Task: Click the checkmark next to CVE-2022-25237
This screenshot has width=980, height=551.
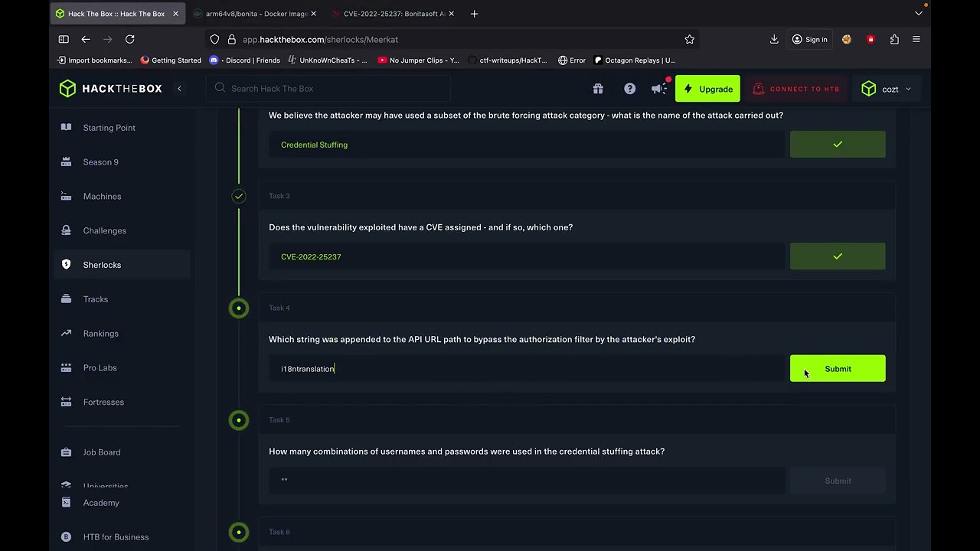Action: coord(838,256)
